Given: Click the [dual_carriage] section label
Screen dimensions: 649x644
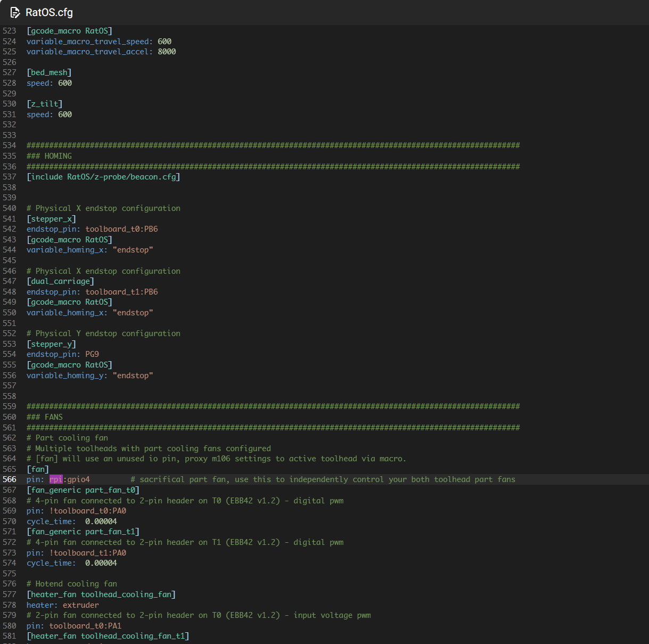Looking at the screenshot, I should (60, 281).
